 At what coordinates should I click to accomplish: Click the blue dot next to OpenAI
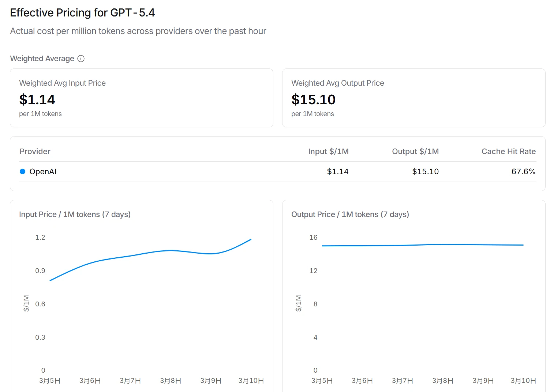[x=22, y=172]
